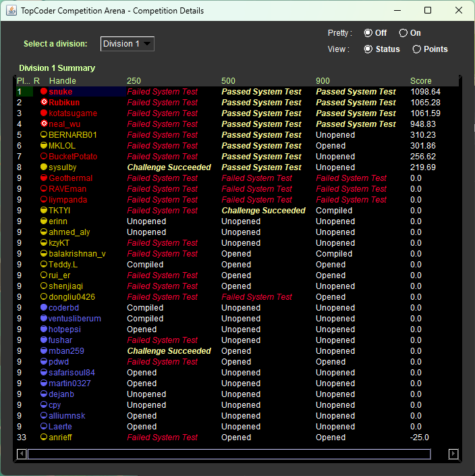Click Teddy.L's 250 Compiled cell

point(145,265)
